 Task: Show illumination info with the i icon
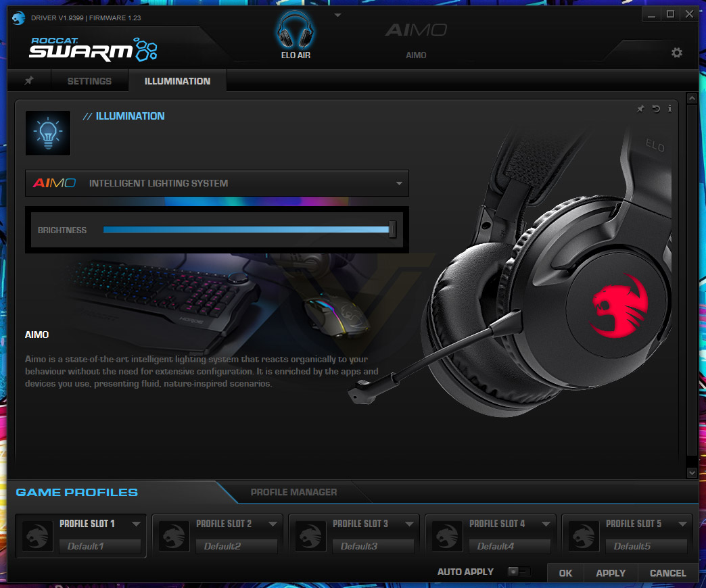click(x=669, y=108)
